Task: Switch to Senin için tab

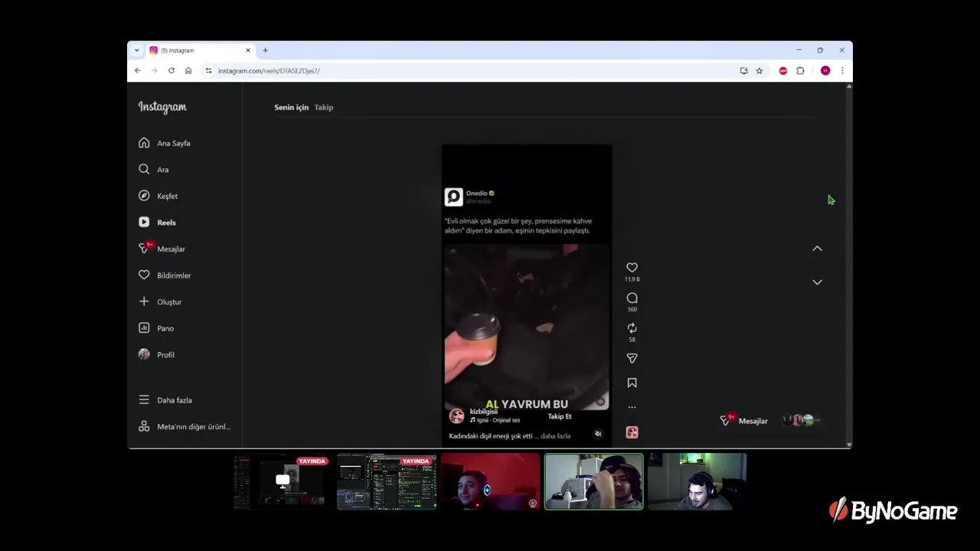Action: click(x=291, y=107)
